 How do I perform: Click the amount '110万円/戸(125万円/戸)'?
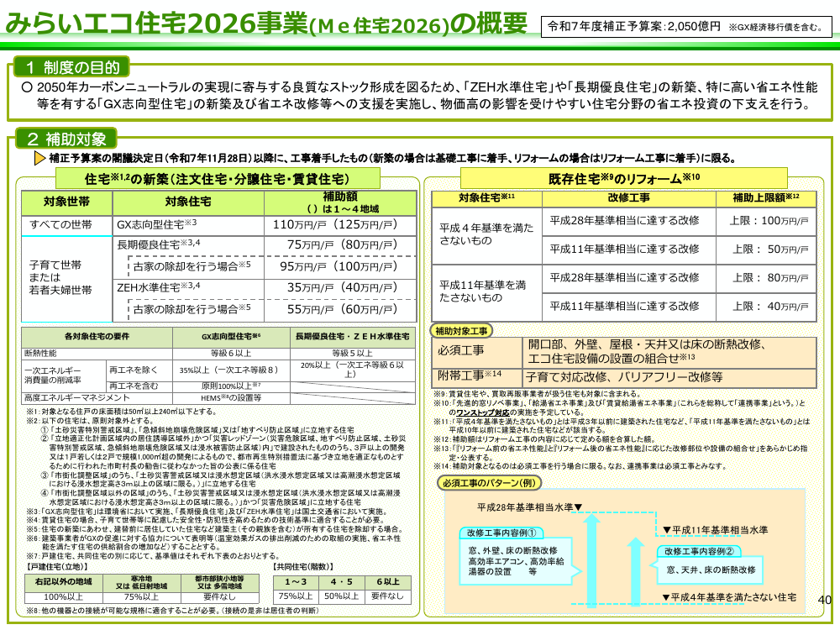pos(335,225)
